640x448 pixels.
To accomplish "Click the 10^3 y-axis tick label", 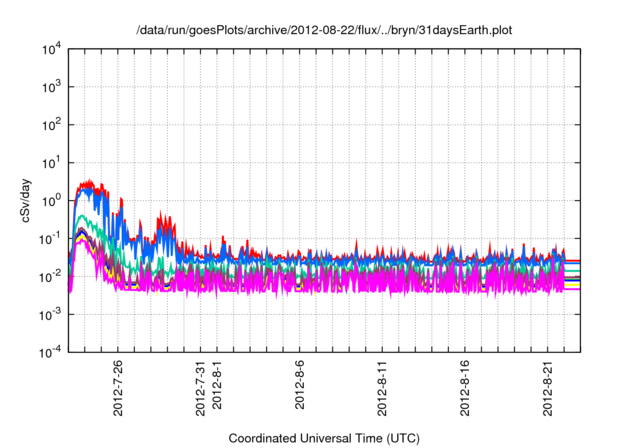I will pyautogui.click(x=51, y=87).
